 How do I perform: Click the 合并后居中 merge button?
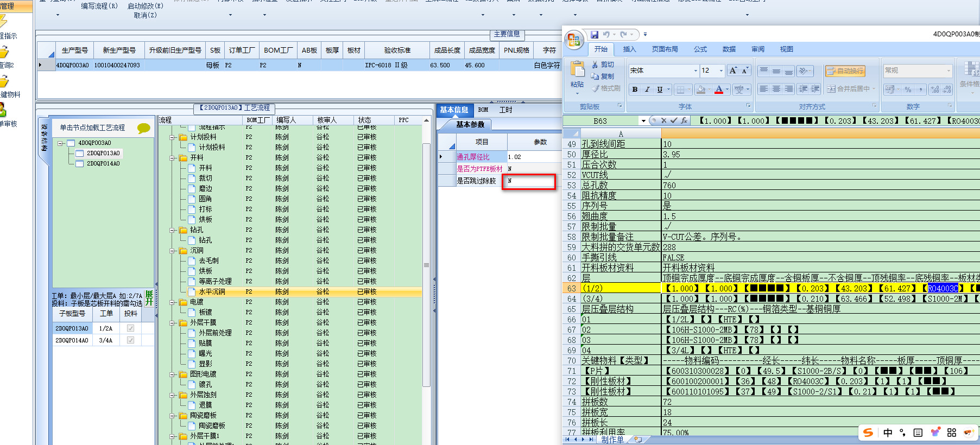tap(851, 89)
